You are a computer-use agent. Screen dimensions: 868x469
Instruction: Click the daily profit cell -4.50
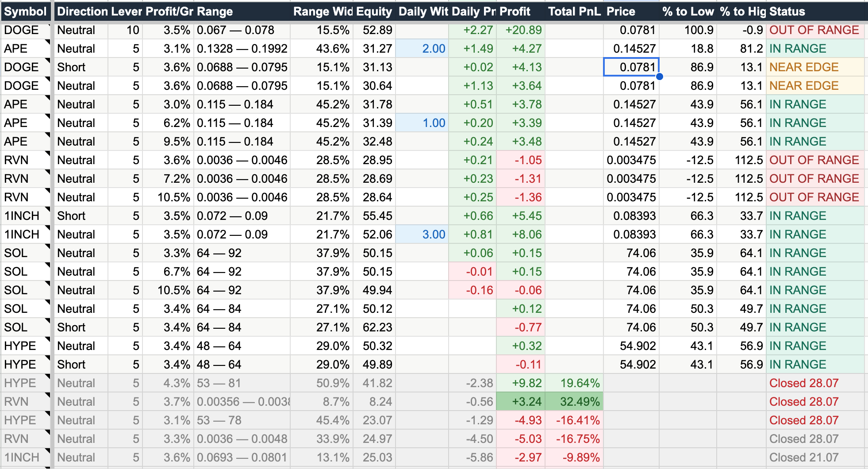472,439
